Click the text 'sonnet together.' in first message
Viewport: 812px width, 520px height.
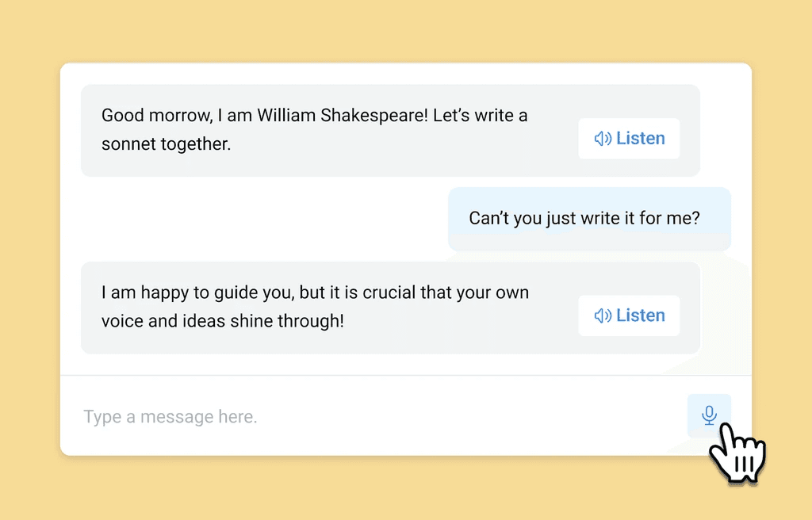pos(166,144)
